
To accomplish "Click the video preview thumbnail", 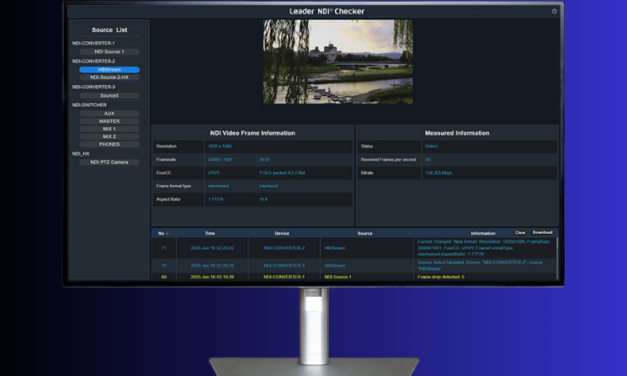I will (338, 62).
